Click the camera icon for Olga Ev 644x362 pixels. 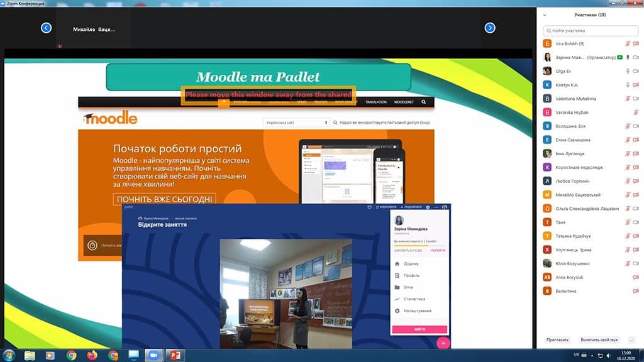tap(636, 71)
